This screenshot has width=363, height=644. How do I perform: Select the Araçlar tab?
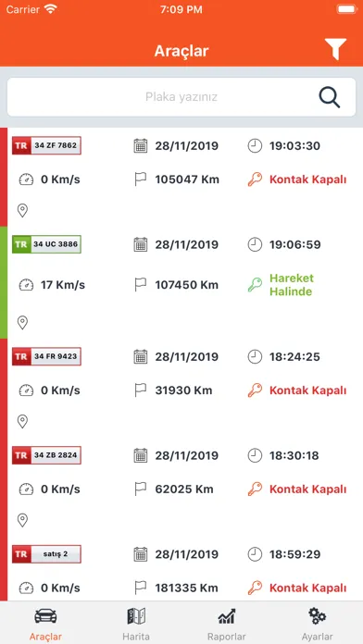click(45, 625)
